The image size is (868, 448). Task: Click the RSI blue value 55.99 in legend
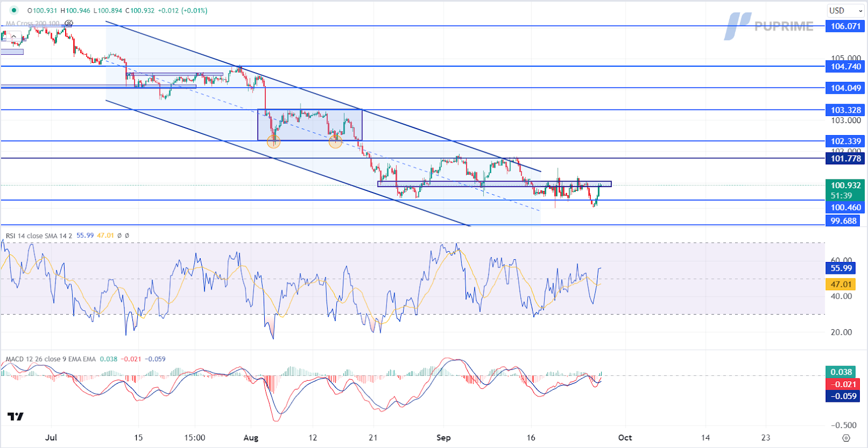(x=85, y=235)
